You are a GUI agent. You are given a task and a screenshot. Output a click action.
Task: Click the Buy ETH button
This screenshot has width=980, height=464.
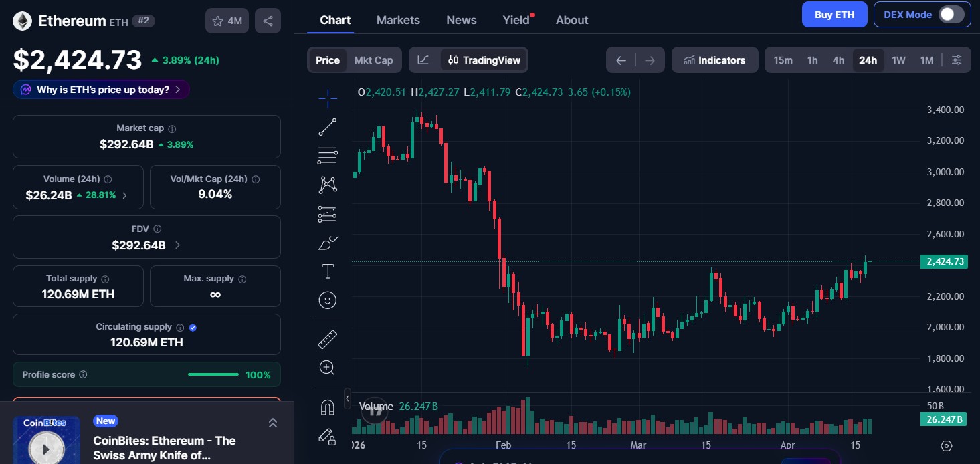pos(834,14)
